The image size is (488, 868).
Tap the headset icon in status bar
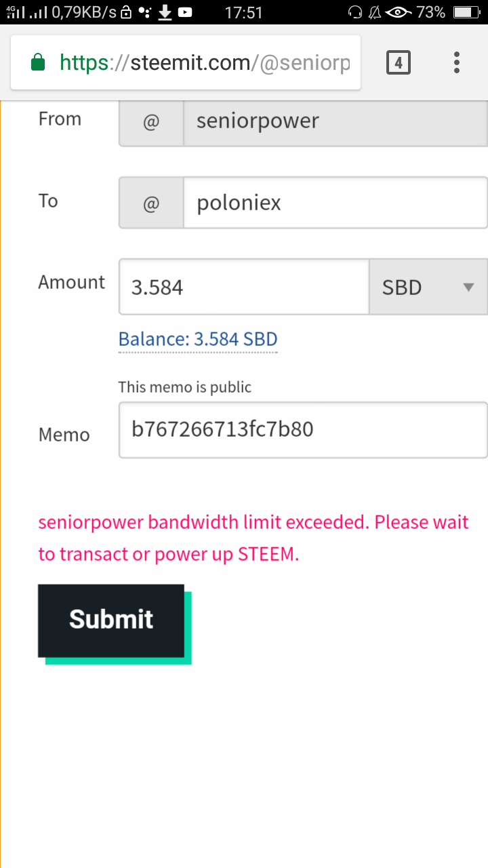tap(354, 12)
